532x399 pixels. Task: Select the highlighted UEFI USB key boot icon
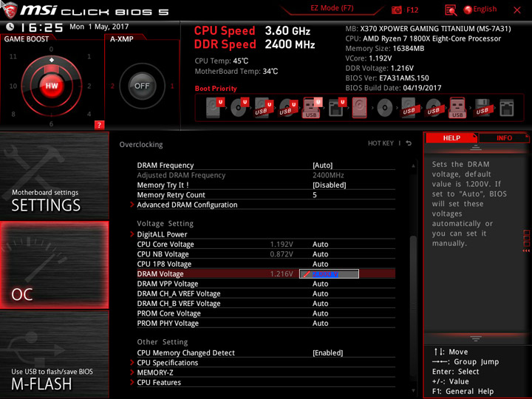click(x=312, y=108)
